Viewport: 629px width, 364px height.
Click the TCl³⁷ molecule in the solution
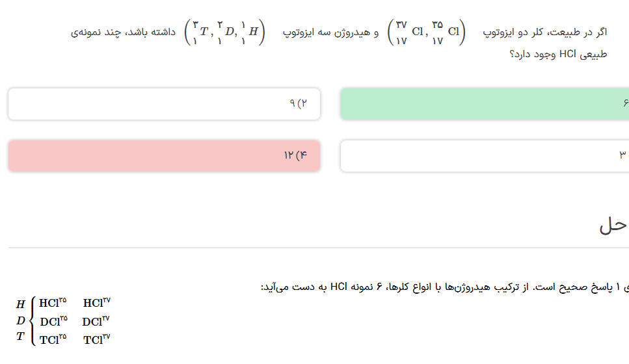coord(97,339)
